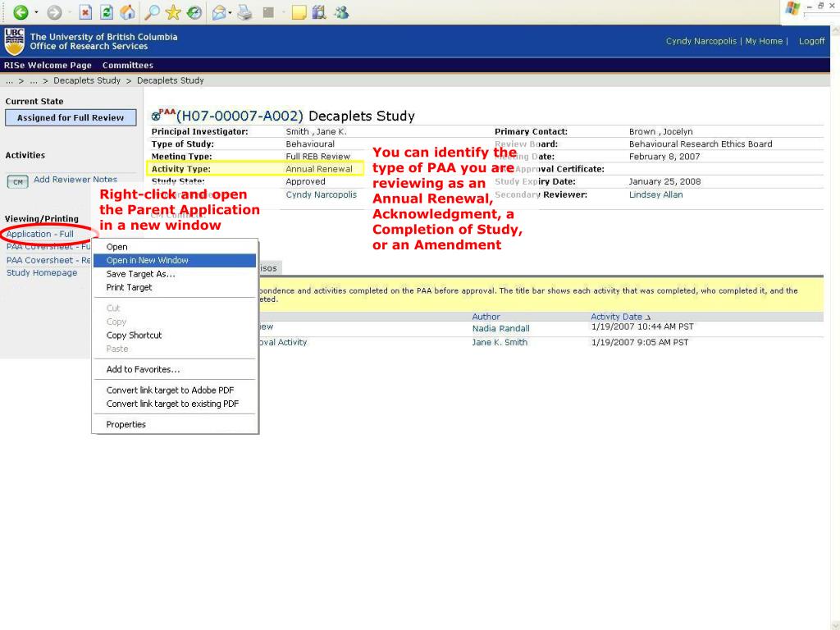Image resolution: width=840 pixels, height=630 pixels.
Task: Click the UBC crest logo
Action: (14, 41)
